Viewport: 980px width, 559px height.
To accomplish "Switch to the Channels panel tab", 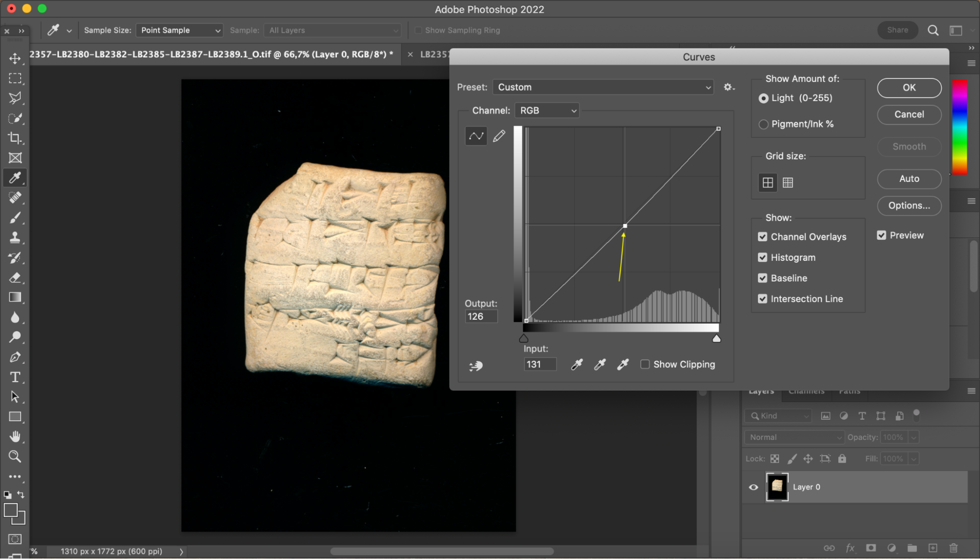I will point(806,391).
